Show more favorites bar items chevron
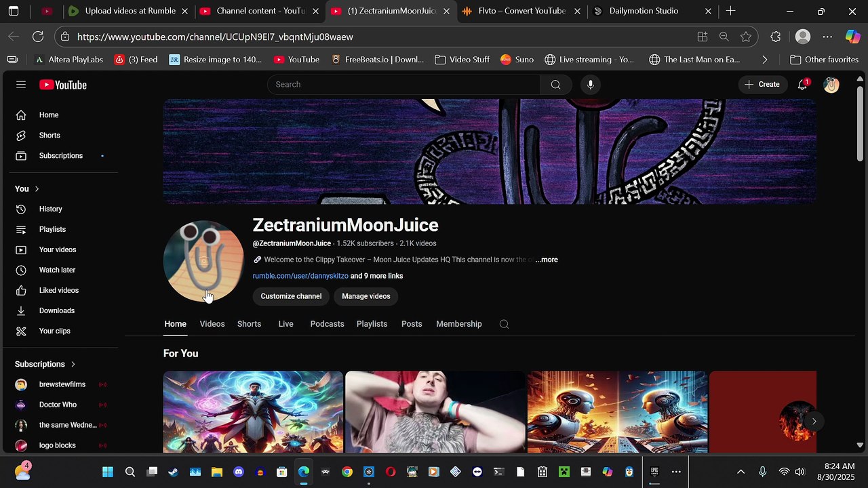Image resolution: width=868 pixels, height=488 pixels. click(x=765, y=60)
